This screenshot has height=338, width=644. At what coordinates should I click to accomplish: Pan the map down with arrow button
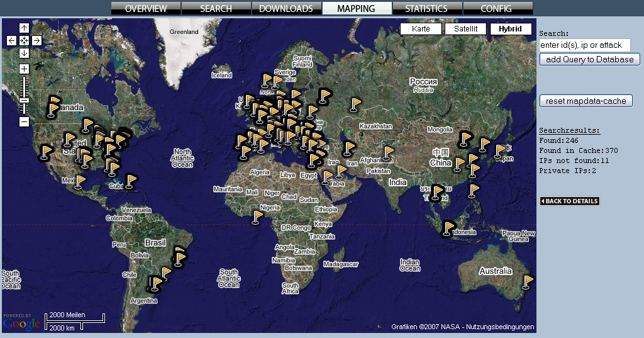(24, 53)
